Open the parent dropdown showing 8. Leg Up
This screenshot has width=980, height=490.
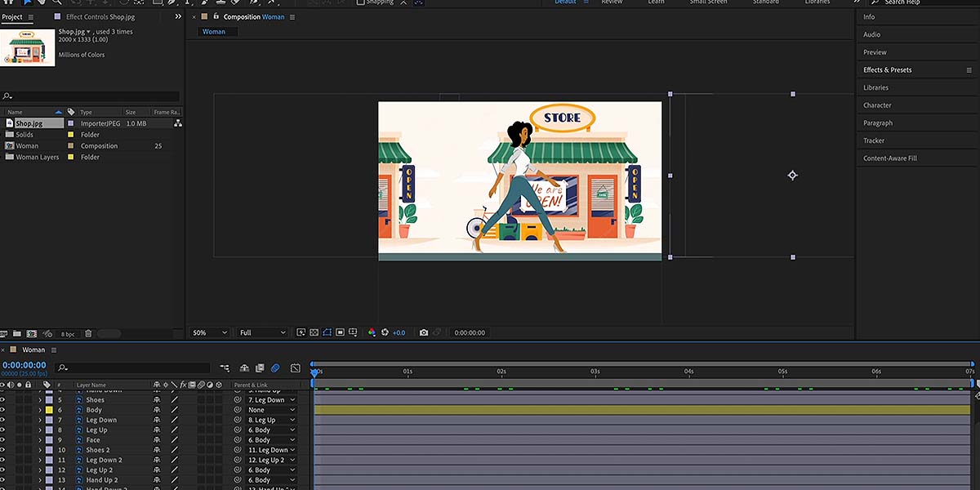point(271,420)
